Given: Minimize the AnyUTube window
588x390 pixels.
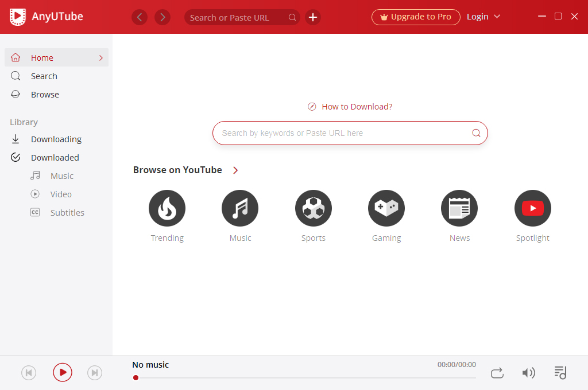Looking at the screenshot, I should point(542,17).
